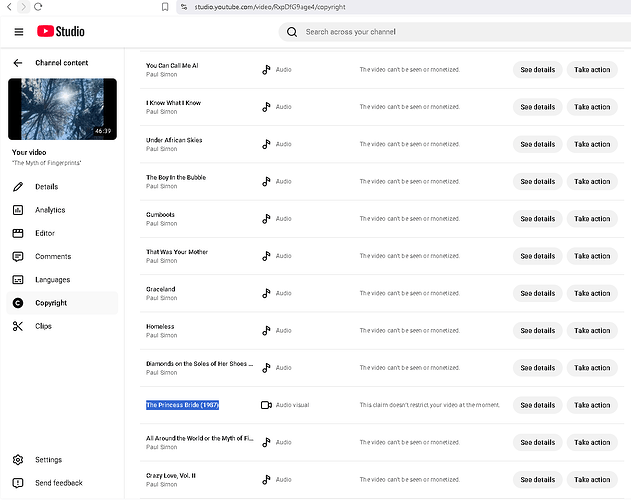Viewport: 631px width, 500px height.
Task: Click the YouTube Studio logo
Action: pyautogui.click(x=61, y=32)
